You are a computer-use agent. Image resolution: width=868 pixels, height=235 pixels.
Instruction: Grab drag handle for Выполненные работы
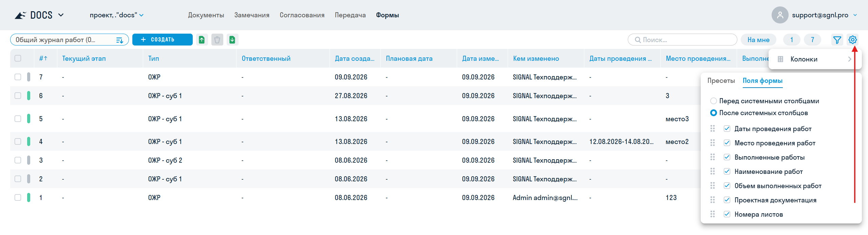(713, 157)
